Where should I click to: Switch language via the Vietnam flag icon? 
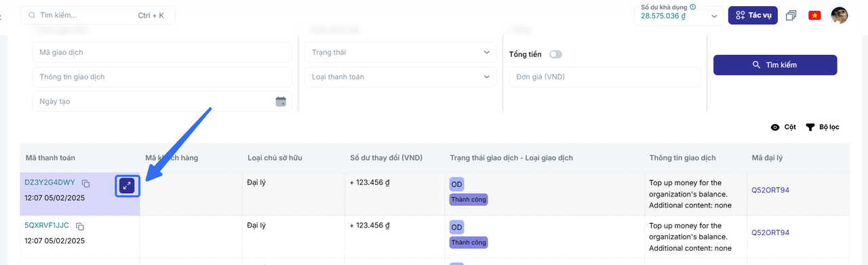click(x=814, y=15)
